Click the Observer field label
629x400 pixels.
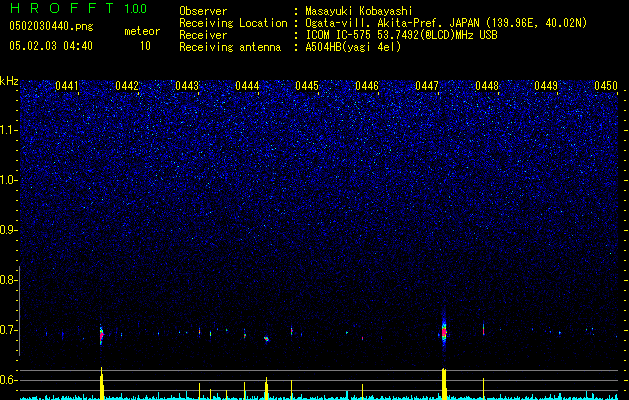pyautogui.click(x=203, y=11)
